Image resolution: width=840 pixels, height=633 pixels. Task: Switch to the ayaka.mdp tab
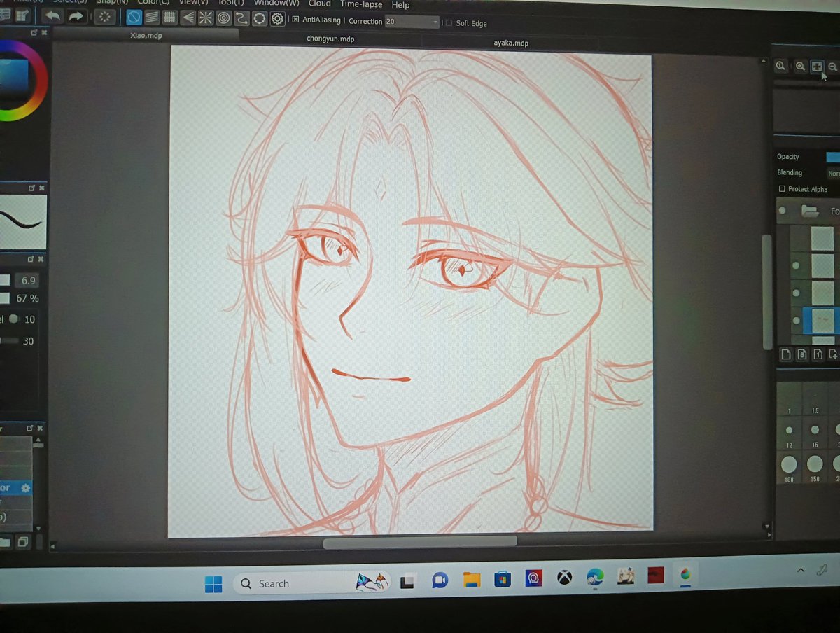511,43
